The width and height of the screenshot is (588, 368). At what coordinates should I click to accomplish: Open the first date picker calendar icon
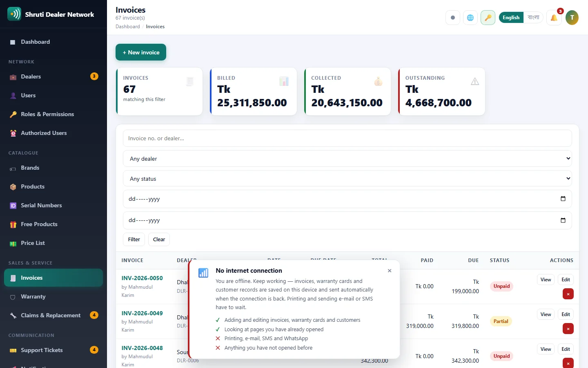point(563,199)
